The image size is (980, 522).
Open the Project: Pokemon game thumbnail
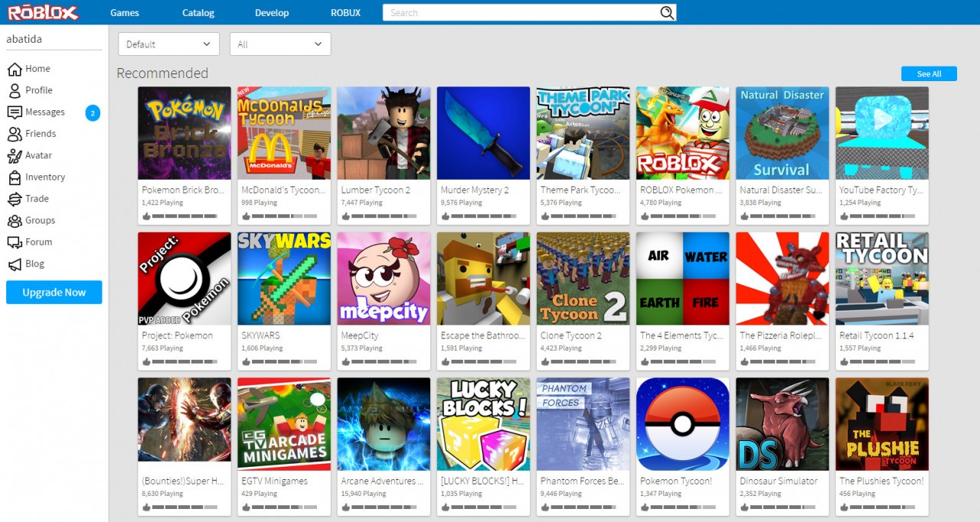[185, 279]
